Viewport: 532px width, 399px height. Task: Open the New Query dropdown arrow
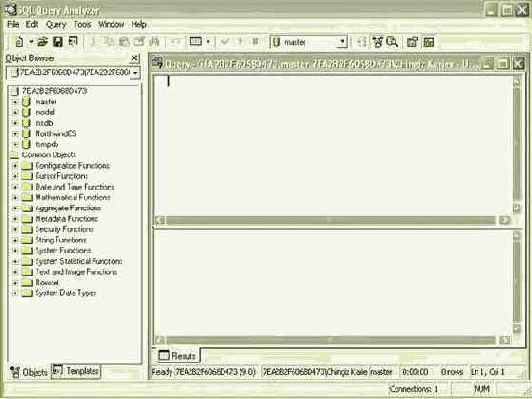click(31, 42)
